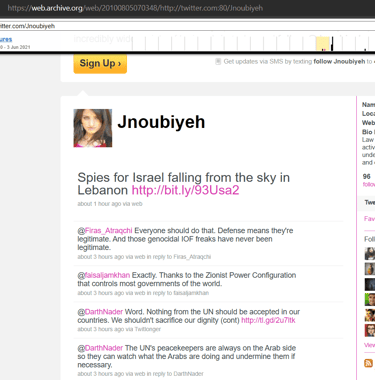Click the 96 following count
Image resolution: width=375 pixels, height=380 pixels.
[x=367, y=177]
